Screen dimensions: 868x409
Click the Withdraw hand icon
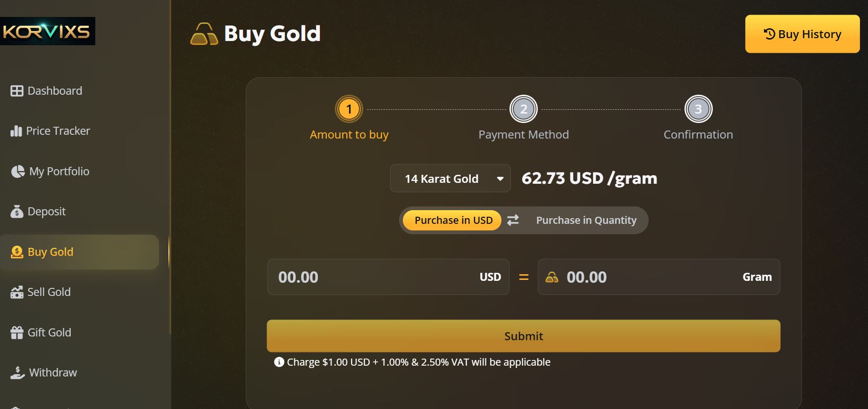coord(17,373)
